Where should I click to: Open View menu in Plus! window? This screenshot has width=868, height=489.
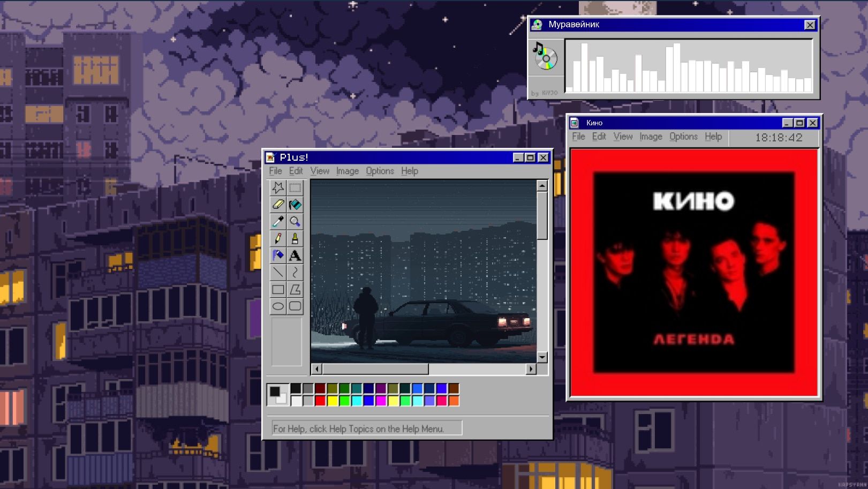[x=320, y=171]
